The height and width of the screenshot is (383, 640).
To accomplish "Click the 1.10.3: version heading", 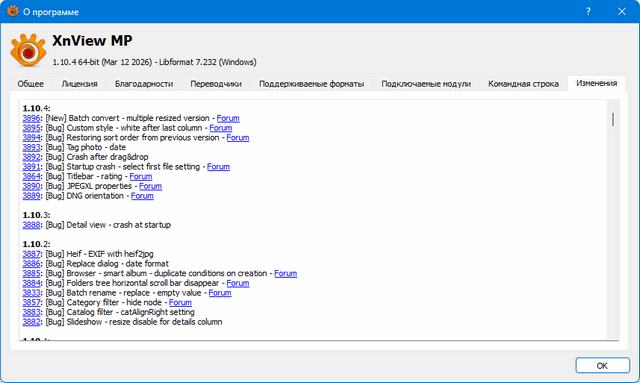I will click(x=36, y=215).
